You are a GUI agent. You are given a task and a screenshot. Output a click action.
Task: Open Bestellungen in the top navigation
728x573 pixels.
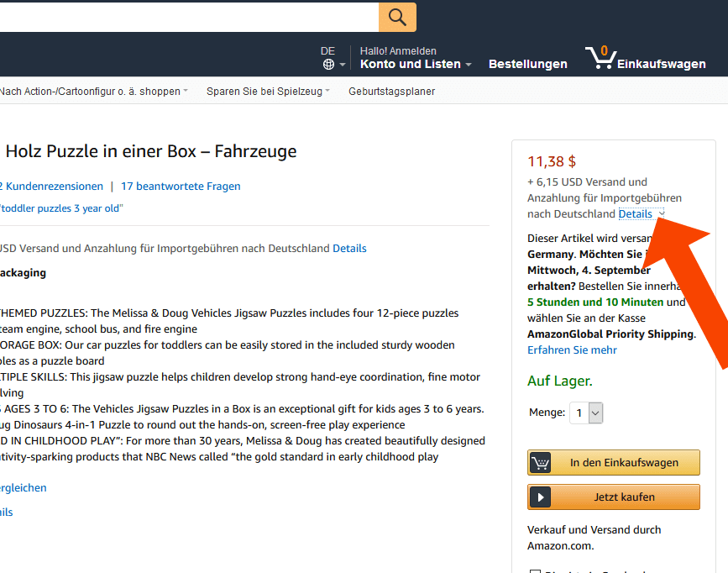(x=527, y=64)
